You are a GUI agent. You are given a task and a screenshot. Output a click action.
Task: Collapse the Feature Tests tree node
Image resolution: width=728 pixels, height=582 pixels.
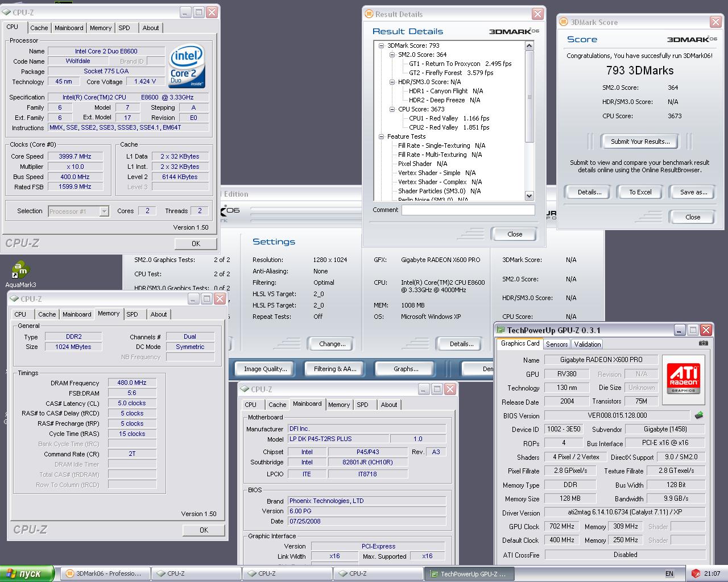[x=381, y=136]
